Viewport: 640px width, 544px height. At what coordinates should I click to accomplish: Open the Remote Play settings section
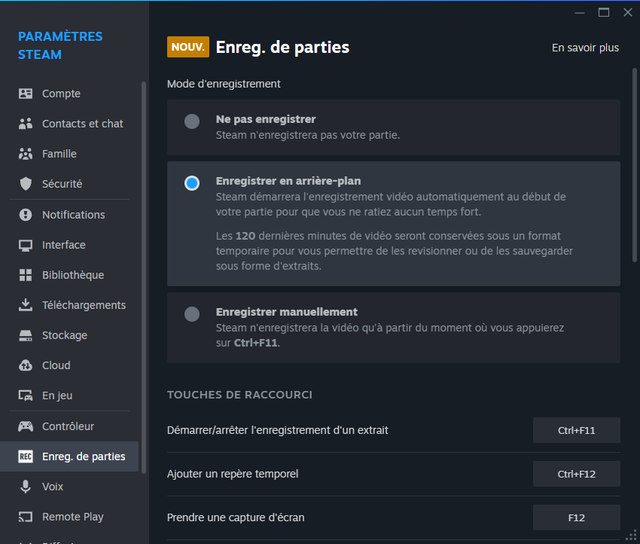[69, 517]
